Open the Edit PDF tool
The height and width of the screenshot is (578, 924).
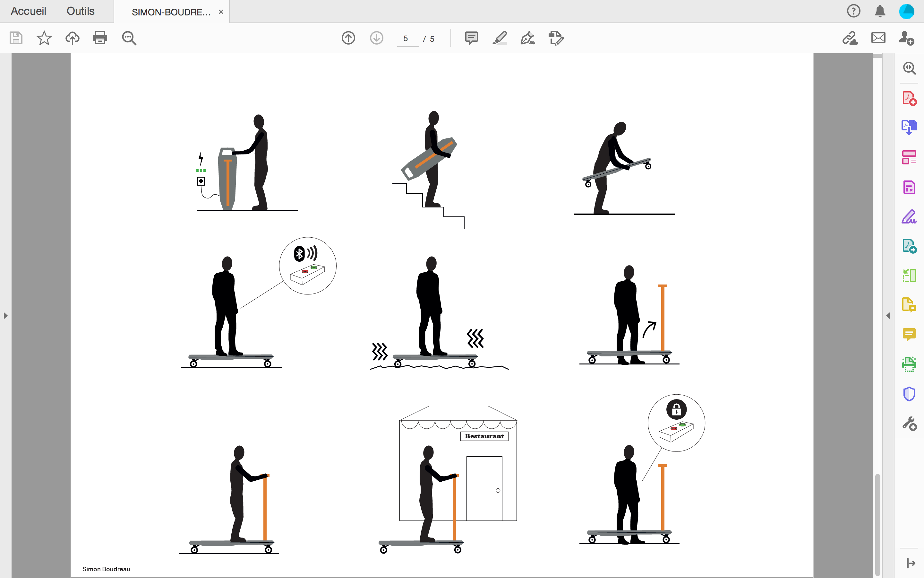tap(909, 187)
